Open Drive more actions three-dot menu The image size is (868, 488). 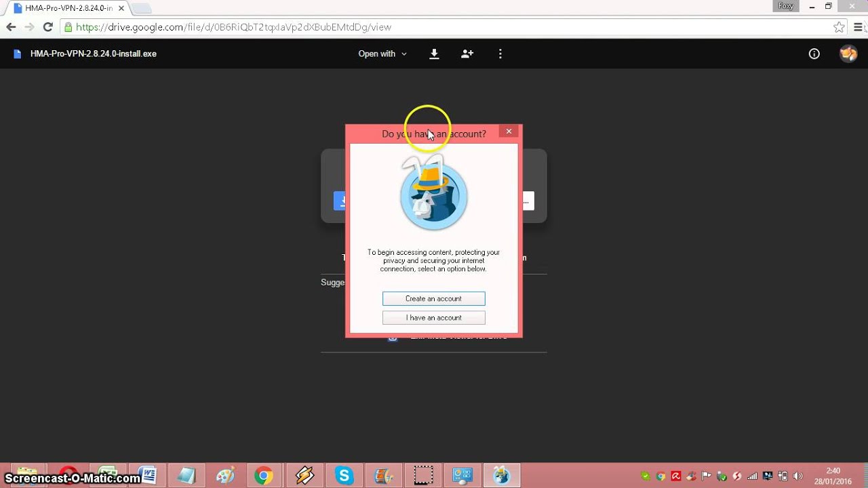tap(500, 54)
